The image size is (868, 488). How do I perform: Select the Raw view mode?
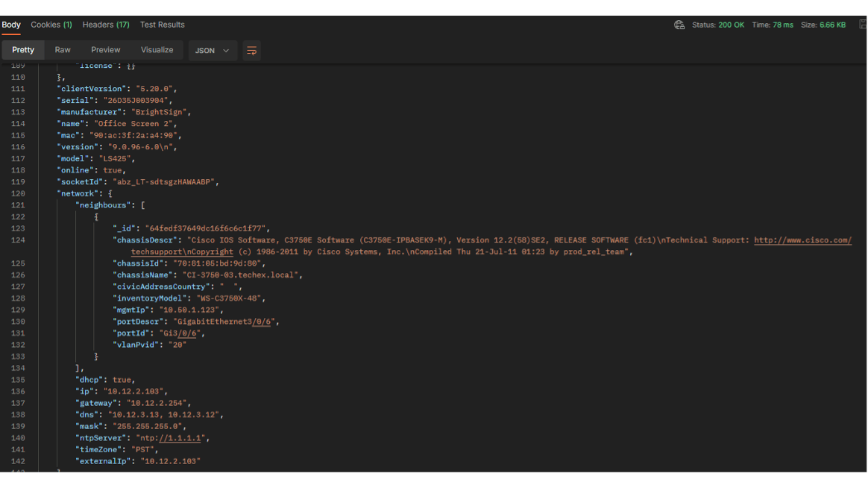pyautogui.click(x=63, y=50)
